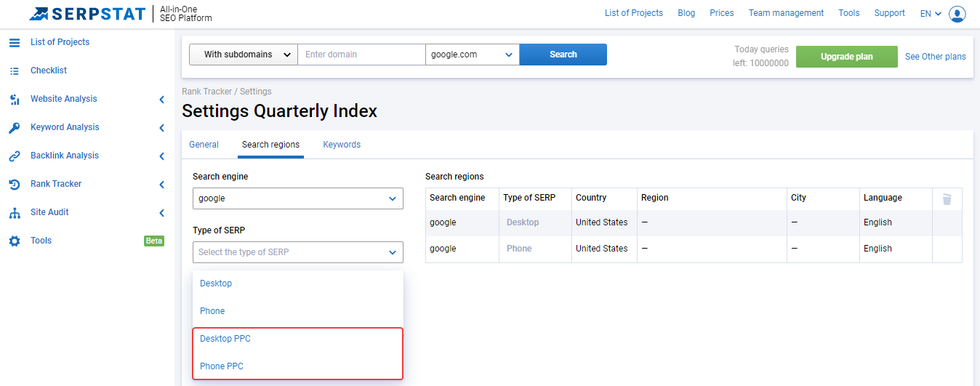Click the Beta badge next to Tools
The width and height of the screenshot is (980, 386).
point(154,241)
